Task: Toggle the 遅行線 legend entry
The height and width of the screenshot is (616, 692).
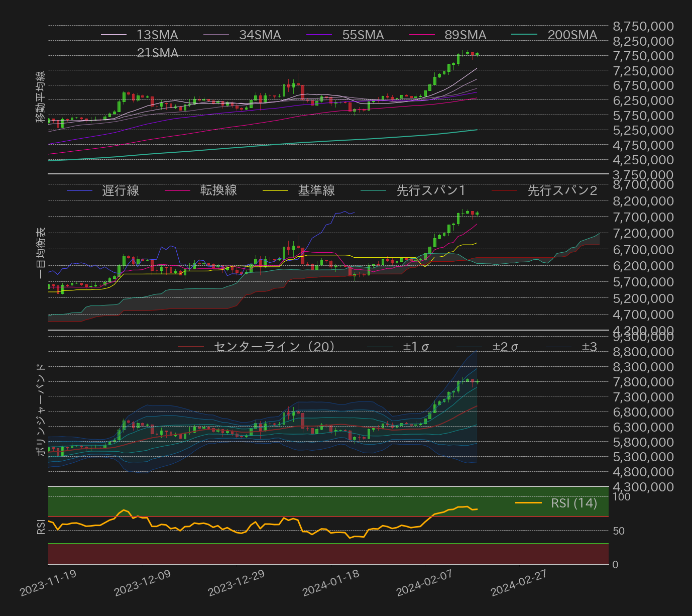Action: pos(120,191)
